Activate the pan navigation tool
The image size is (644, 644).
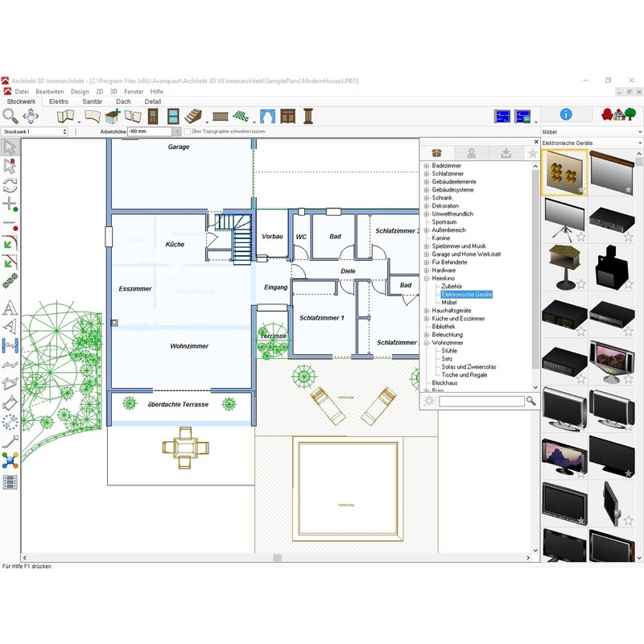pyautogui.click(x=30, y=116)
